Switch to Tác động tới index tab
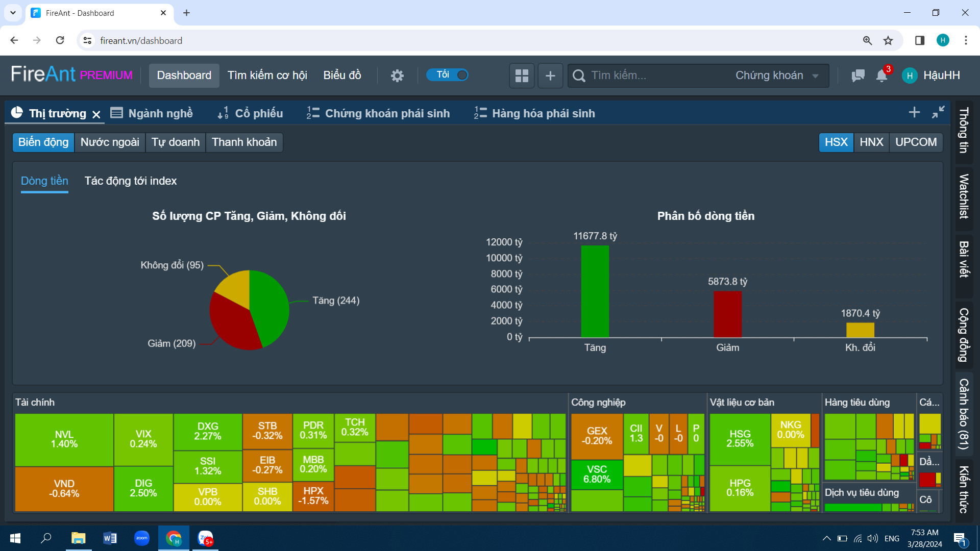This screenshot has width=980, height=551. 131,181
